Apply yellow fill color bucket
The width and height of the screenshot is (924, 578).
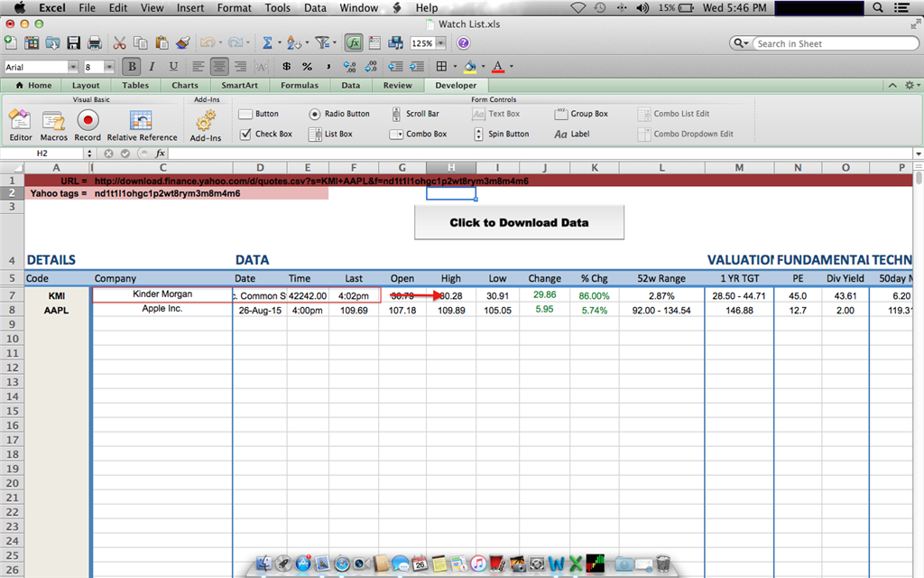point(469,67)
